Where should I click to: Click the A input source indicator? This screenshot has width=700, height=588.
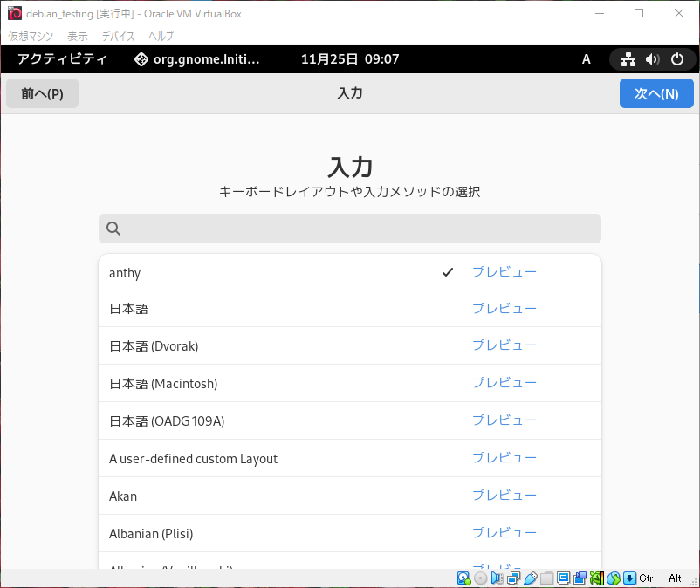(x=587, y=59)
